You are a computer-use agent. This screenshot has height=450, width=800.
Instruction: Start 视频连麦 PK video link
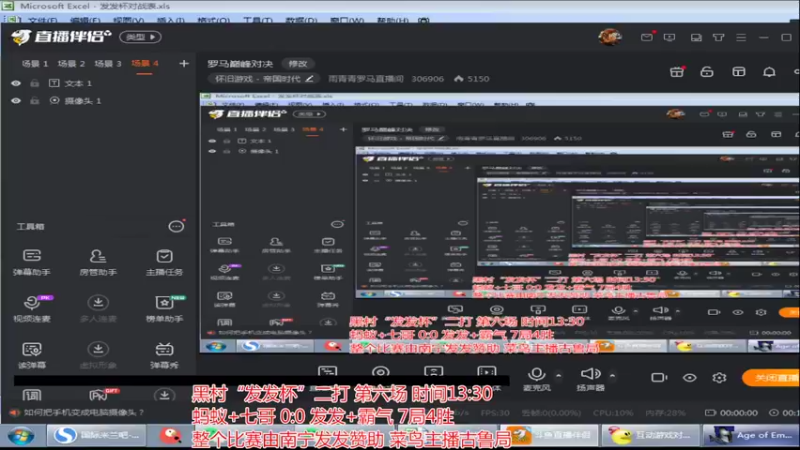pyautogui.click(x=32, y=309)
